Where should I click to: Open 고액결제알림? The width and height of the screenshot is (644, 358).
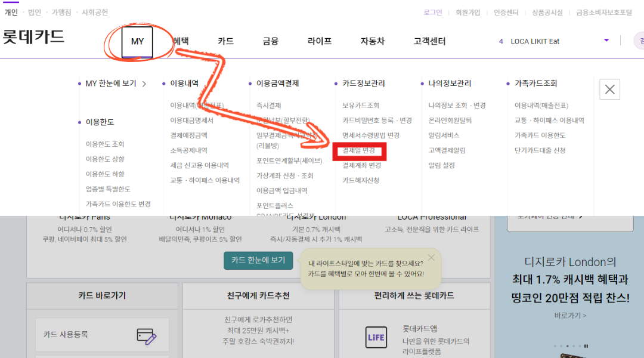(x=447, y=150)
